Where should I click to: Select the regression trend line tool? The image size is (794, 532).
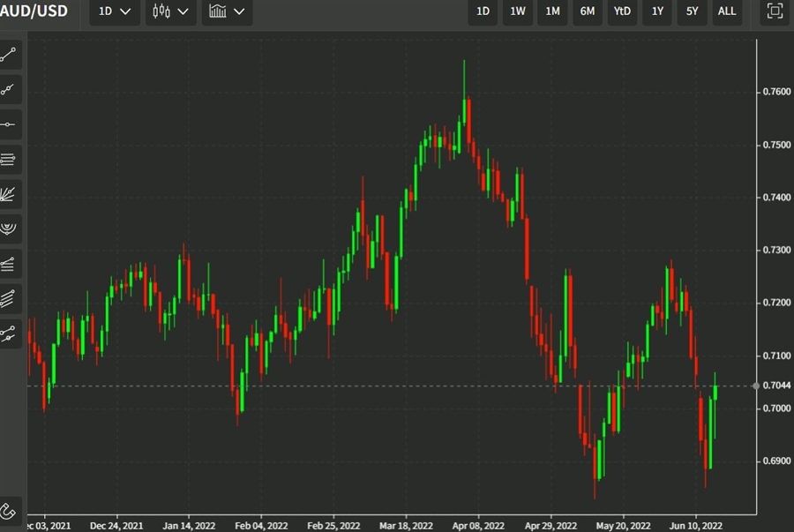9,264
